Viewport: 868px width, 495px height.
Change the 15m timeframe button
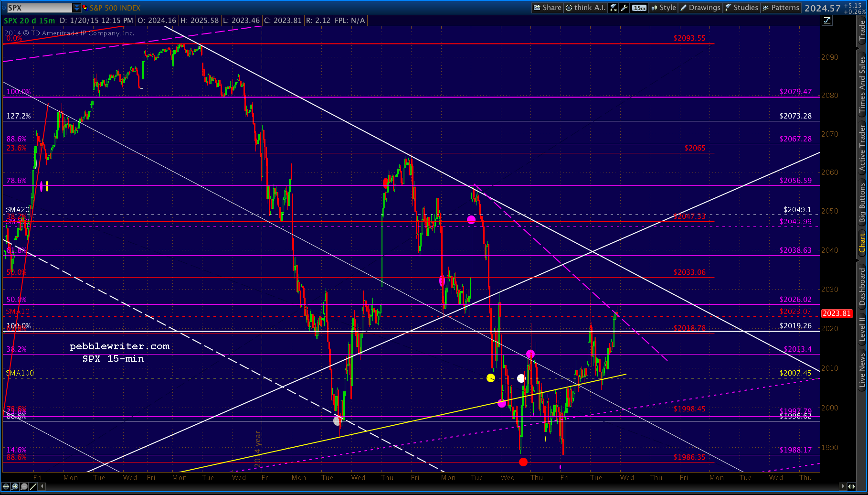(639, 8)
